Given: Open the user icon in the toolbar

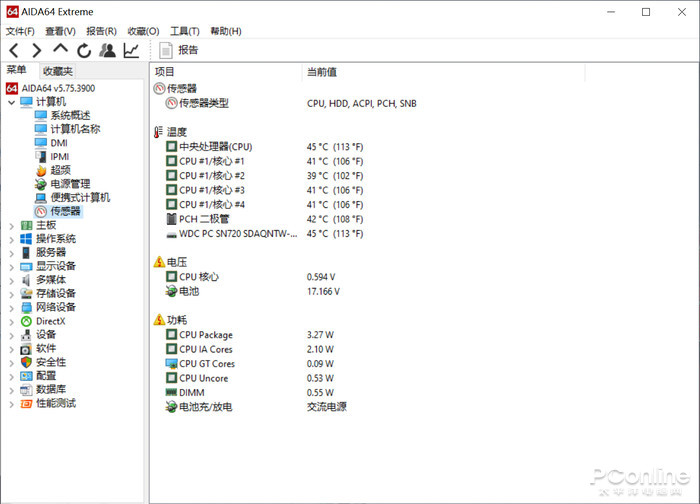Looking at the screenshot, I should click(107, 50).
